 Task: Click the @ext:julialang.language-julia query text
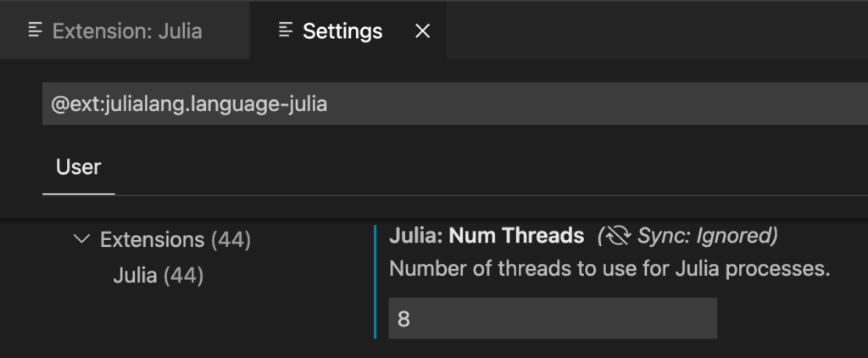click(x=189, y=103)
